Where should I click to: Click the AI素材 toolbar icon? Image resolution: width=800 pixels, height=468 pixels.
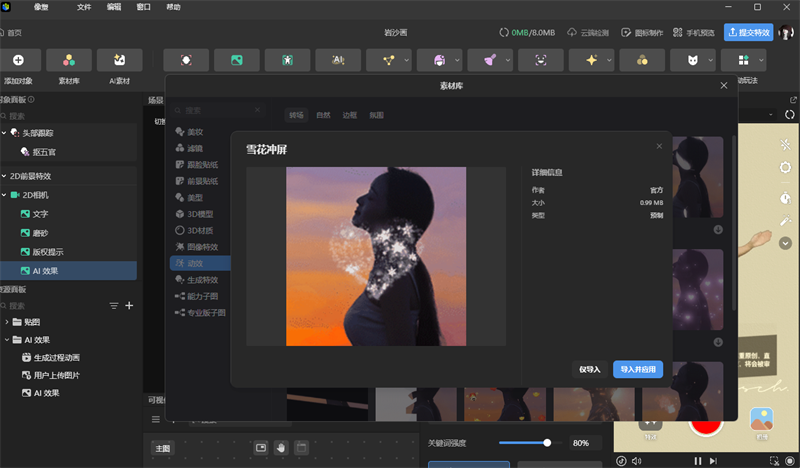click(119, 60)
